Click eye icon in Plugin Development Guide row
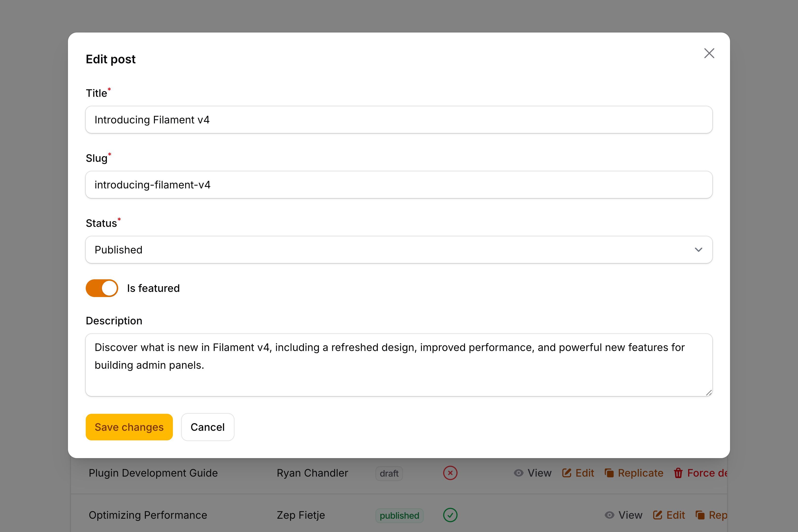The width and height of the screenshot is (798, 532). (518, 473)
